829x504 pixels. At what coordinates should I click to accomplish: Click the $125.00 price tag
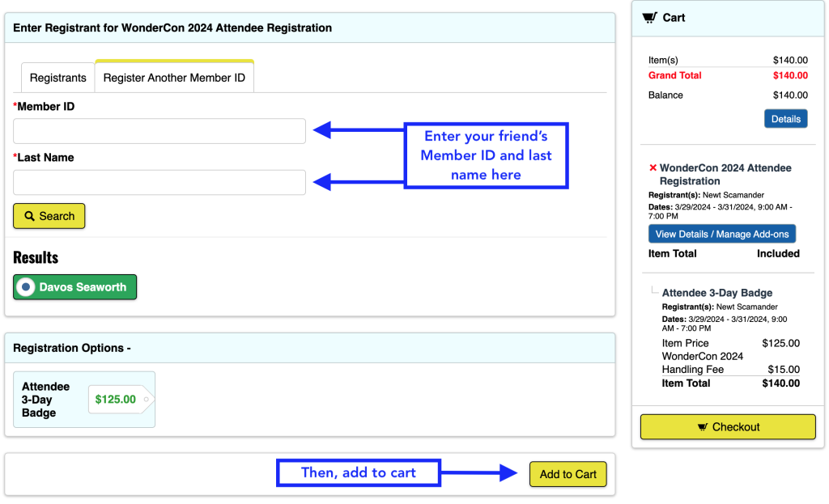point(120,400)
